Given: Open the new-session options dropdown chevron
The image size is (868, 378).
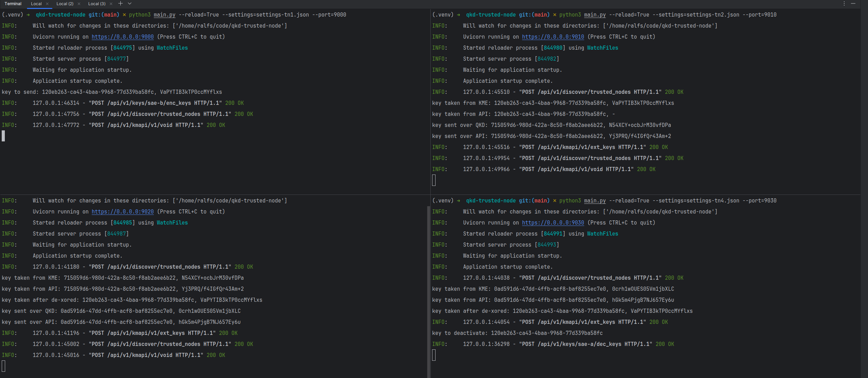Looking at the screenshot, I should pyautogui.click(x=130, y=3).
